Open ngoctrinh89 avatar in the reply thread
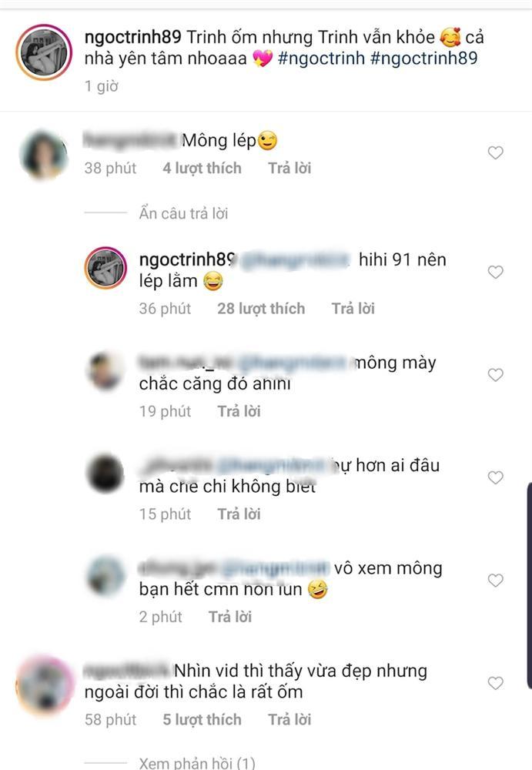This screenshot has height=770, width=532. click(x=105, y=268)
